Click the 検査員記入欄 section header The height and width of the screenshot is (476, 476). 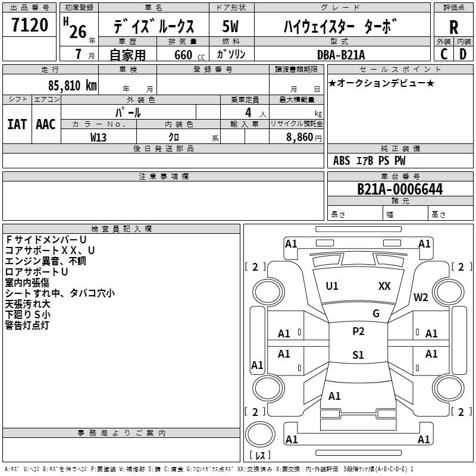coord(121,229)
